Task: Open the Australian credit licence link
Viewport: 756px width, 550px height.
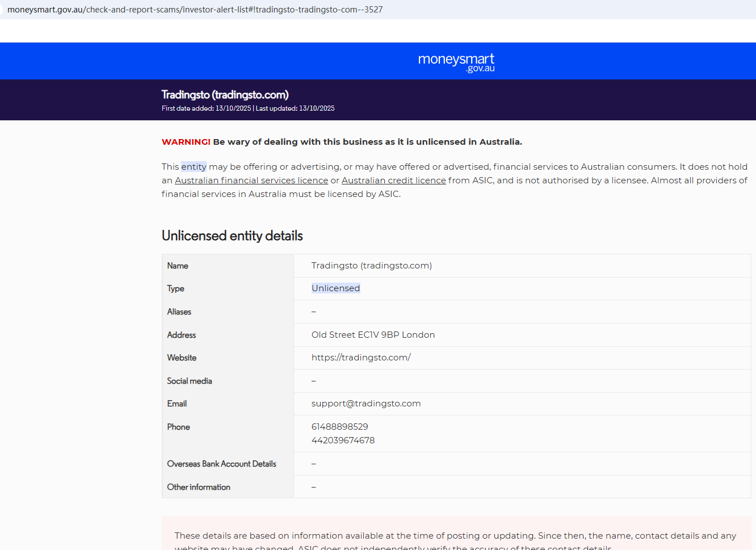Action: [394, 180]
